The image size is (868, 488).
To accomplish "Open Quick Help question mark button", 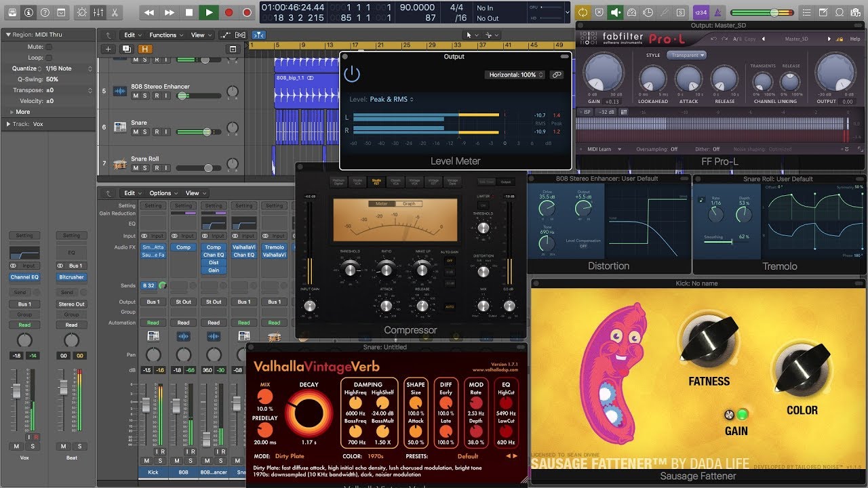I will [x=45, y=12].
